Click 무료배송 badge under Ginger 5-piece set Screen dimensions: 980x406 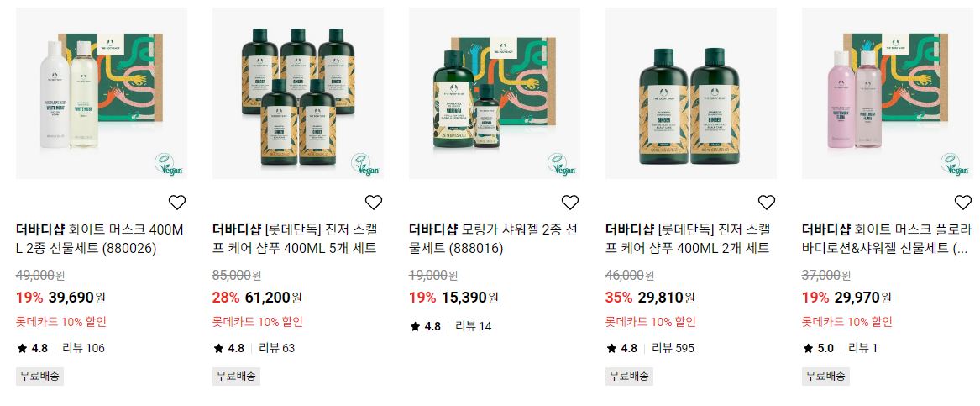click(x=236, y=376)
